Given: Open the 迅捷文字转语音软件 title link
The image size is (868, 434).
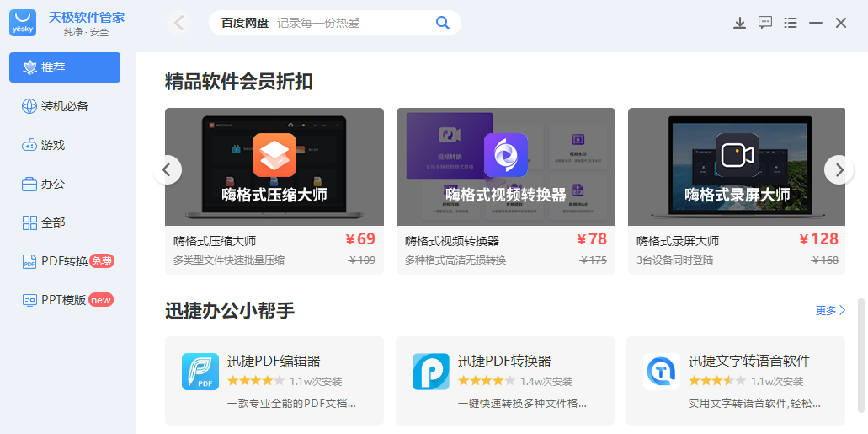Looking at the screenshot, I should pos(749,361).
